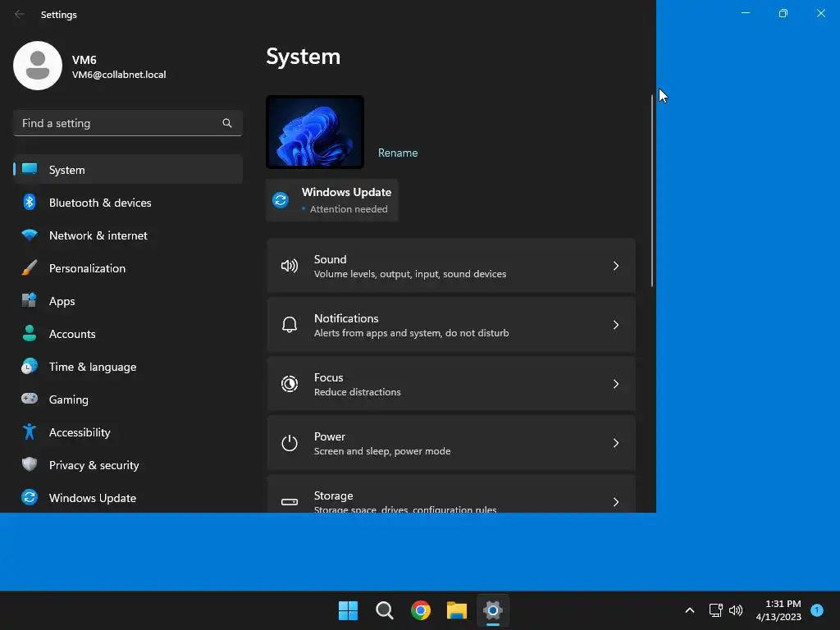Viewport: 840px width, 630px height.
Task: Open Sound volume levels settings
Action: point(451,266)
